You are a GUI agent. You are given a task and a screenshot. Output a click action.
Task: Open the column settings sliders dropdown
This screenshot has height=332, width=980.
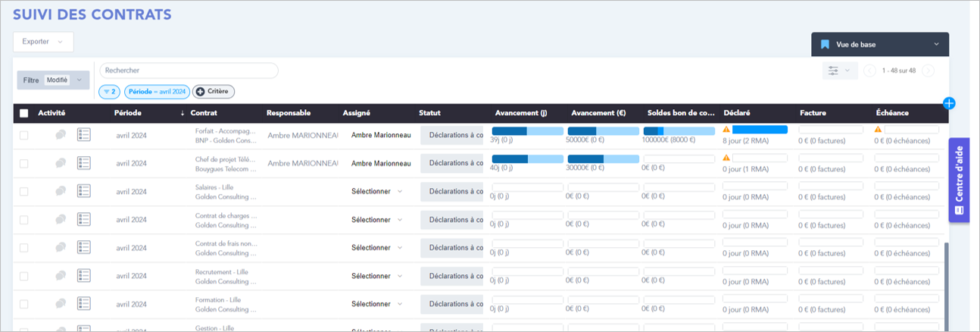tap(840, 70)
